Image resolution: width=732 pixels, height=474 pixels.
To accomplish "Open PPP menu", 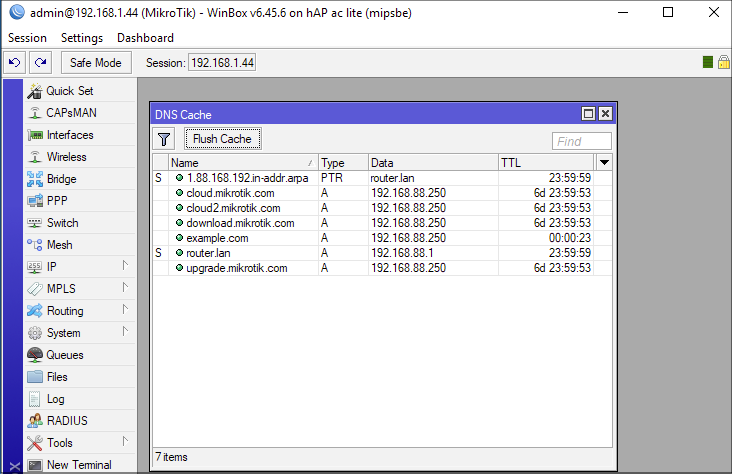I will pyautogui.click(x=79, y=200).
